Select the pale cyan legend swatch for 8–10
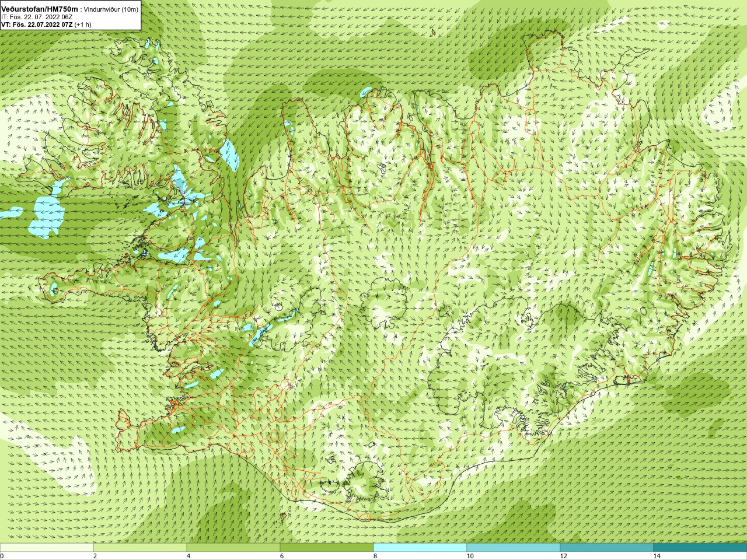This screenshot has height=560, width=747. (420, 548)
